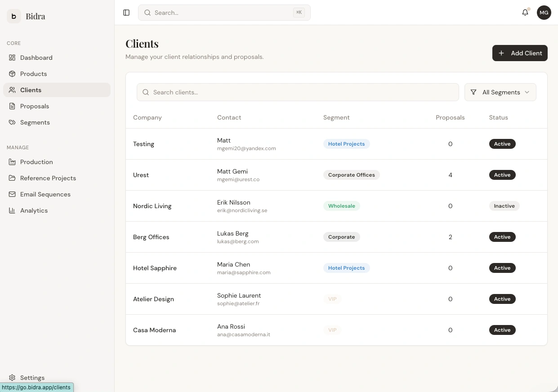Open the notifications bell
558x392 pixels.
[525, 13]
